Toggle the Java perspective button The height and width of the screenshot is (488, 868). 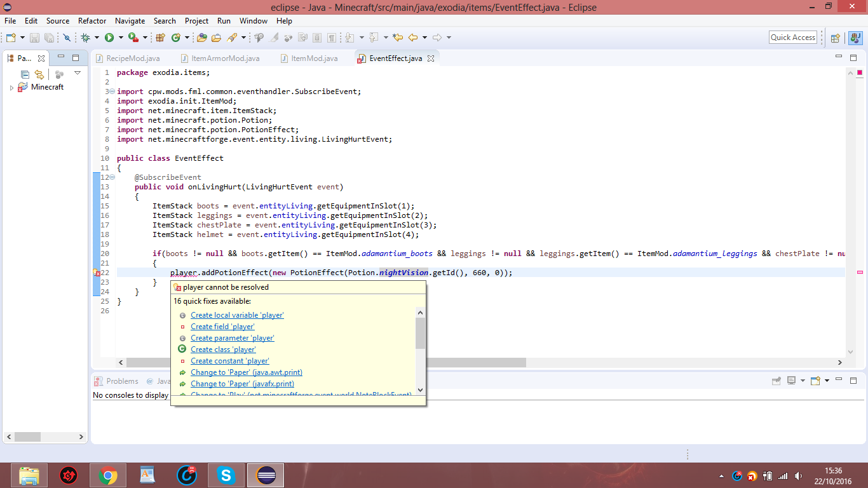(x=855, y=38)
